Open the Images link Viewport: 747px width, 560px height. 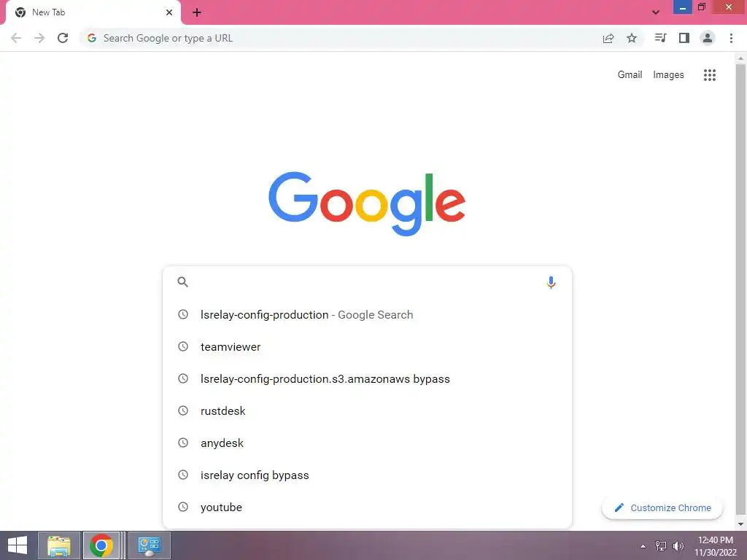coord(668,75)
